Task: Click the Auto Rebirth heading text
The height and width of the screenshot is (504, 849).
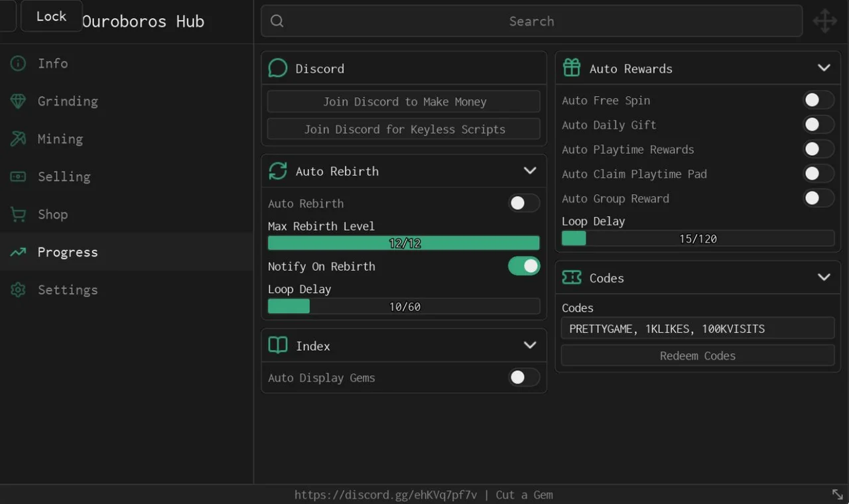Action: click(337, 171)
